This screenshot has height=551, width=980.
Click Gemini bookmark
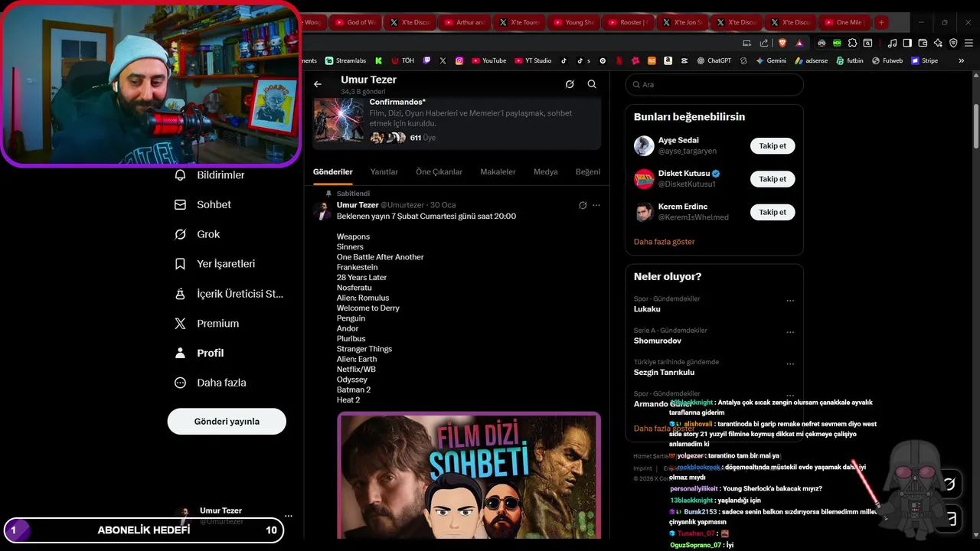[x=771, y=60]
